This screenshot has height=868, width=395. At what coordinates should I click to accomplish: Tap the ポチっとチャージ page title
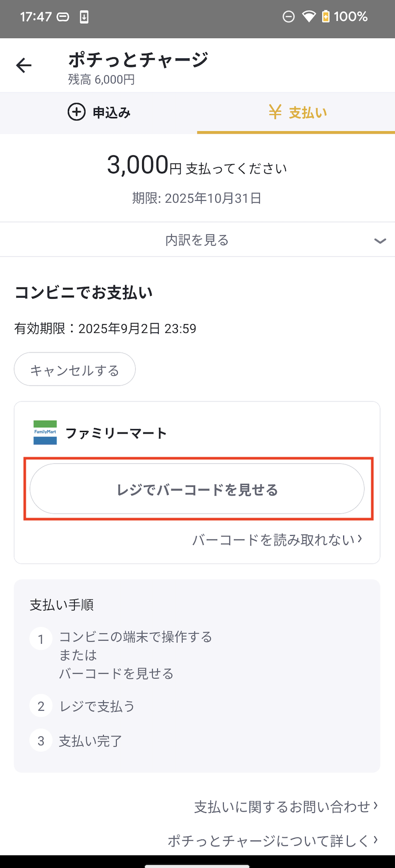(138, 60)
